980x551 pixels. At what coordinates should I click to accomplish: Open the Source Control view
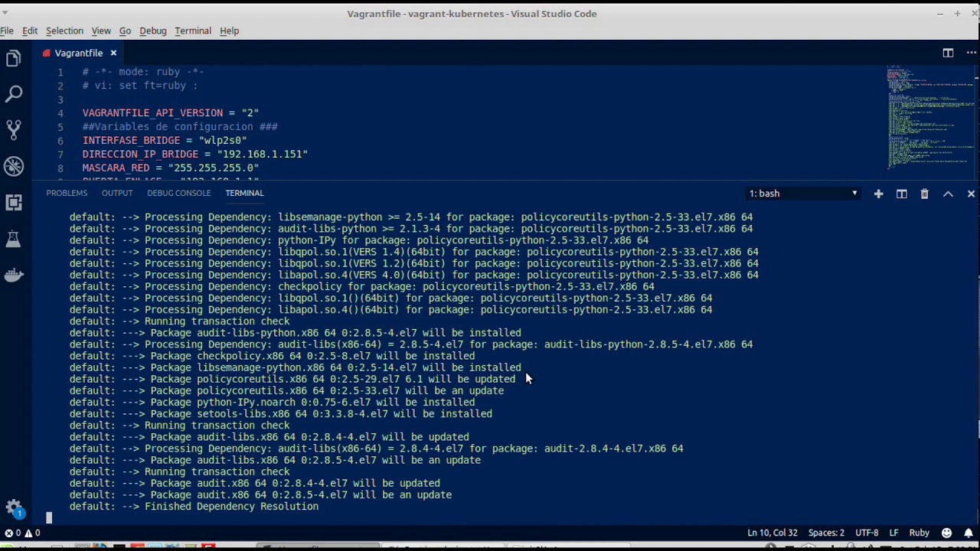pos(13,130)
